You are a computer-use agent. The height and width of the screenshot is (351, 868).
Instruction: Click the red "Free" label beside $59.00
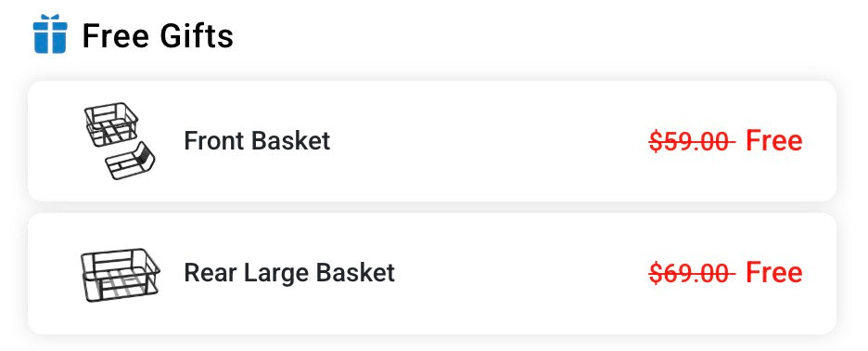[774, 141]
